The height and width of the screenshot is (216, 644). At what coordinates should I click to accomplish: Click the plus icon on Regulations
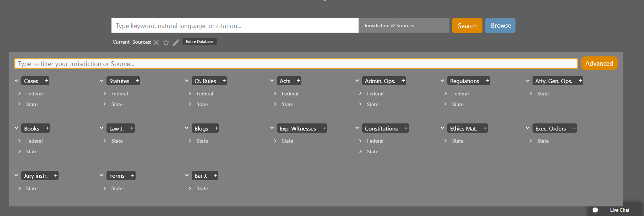487,81
